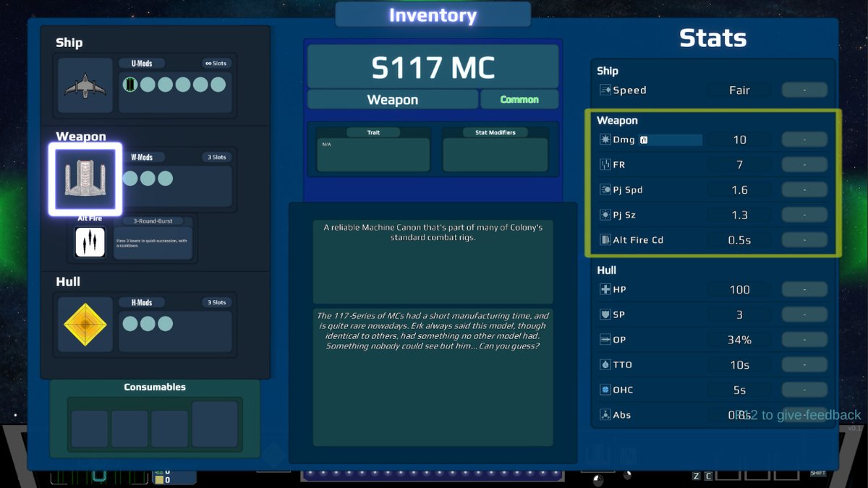Click the U-Mods label
The image size is (868, 488).
(x=141, y=63)
